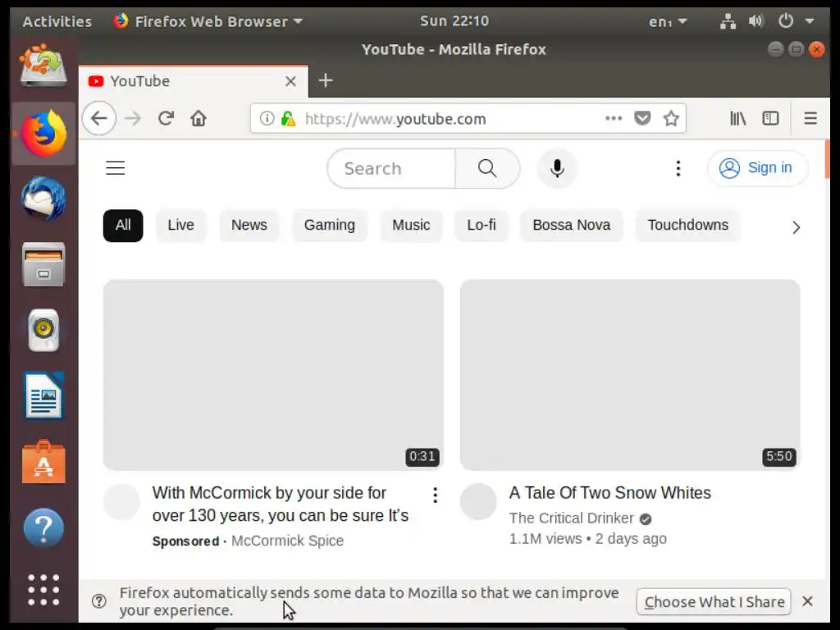Image resolution: width=840 pixels, height=630 pixels.
Task: Launch the Ubuntu installer from the dock
Action: pyautogui.click(x=43, y=66)
